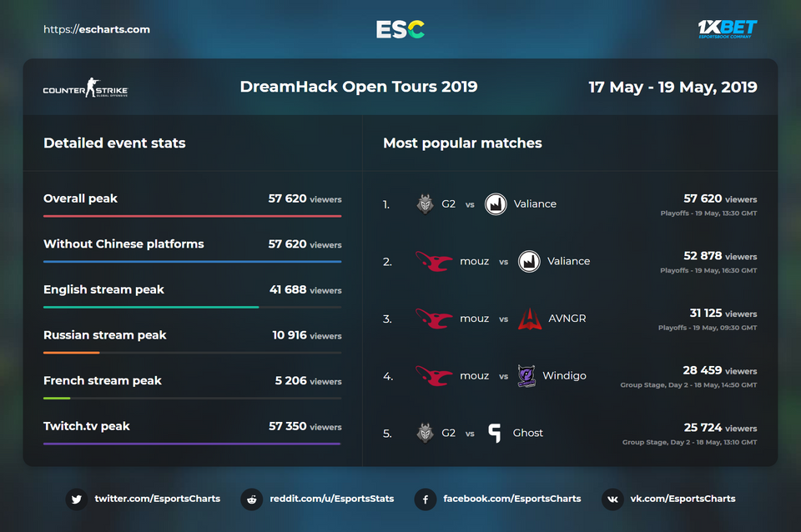The width and height of the screenshot is (801, 532).
Task: Click the blue Without Chinese platforms bar
Action: [x=193, y=261]
